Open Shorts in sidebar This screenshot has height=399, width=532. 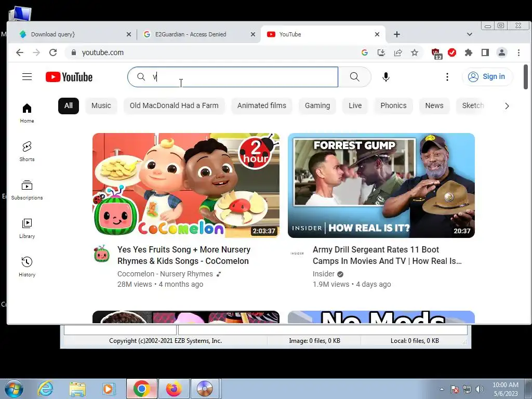pyautogui.click(x=27, y=152)
